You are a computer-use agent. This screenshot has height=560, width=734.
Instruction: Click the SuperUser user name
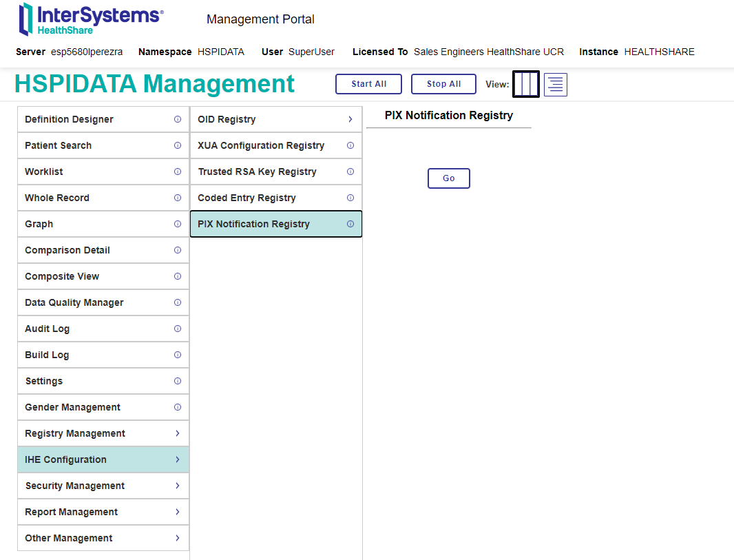(311, 52)
